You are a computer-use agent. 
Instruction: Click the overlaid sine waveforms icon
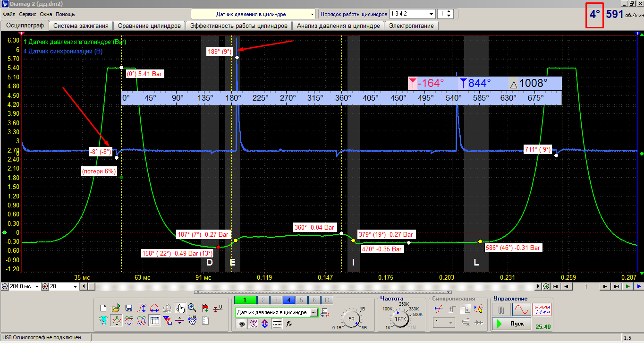(x=141, y=321)
